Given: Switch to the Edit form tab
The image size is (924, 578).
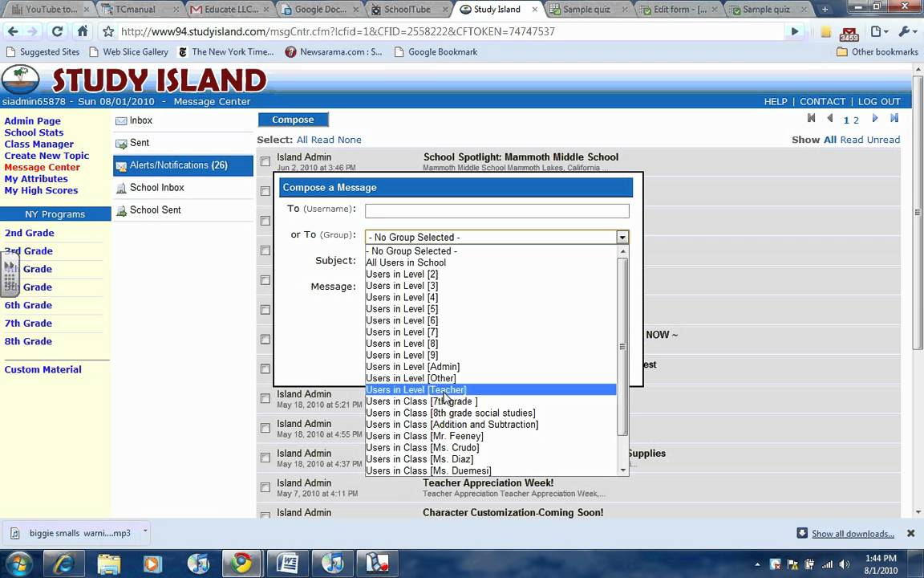Looking at the screenshot, I should click(679, 9).
